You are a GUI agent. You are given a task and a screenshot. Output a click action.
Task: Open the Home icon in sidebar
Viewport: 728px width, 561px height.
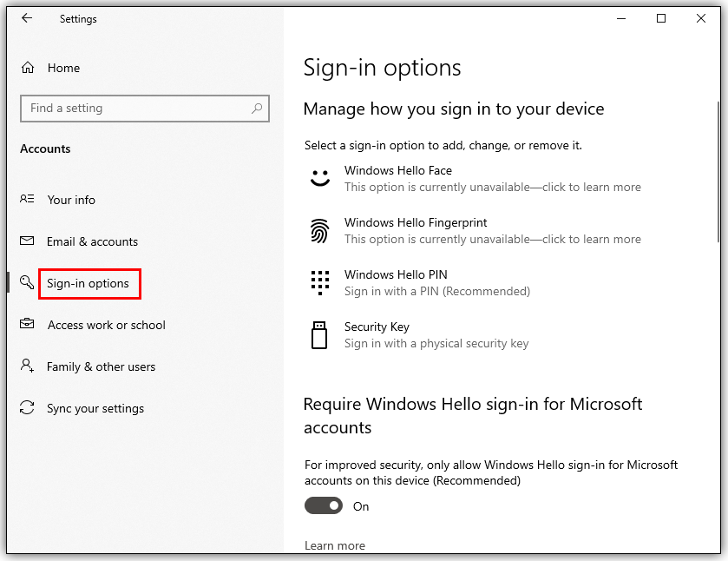tap(28, 68)
